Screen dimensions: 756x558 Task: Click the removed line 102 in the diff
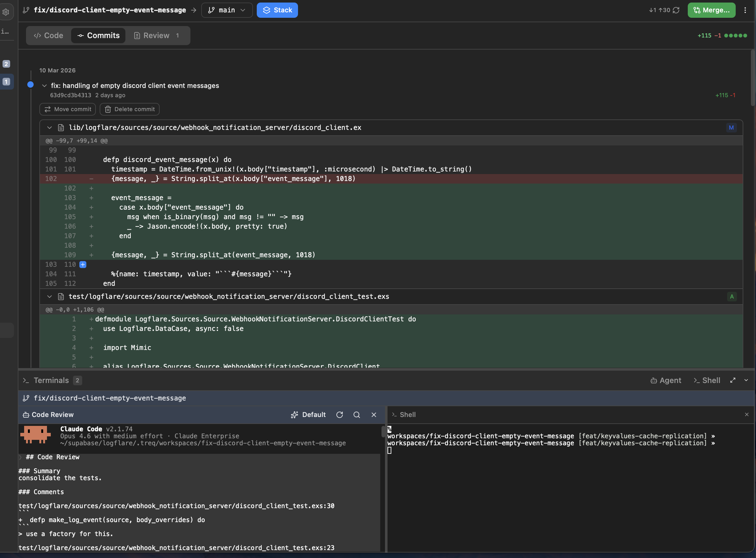pos(391,179)
